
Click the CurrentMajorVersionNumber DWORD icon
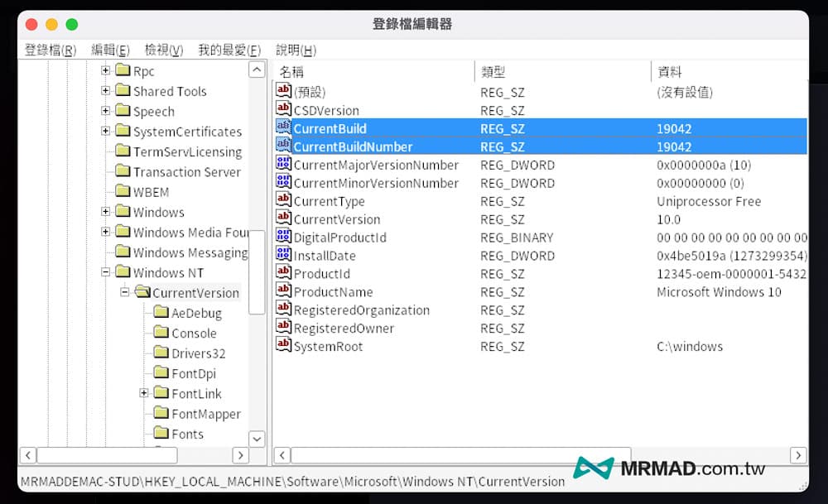(x=283, y=165)
